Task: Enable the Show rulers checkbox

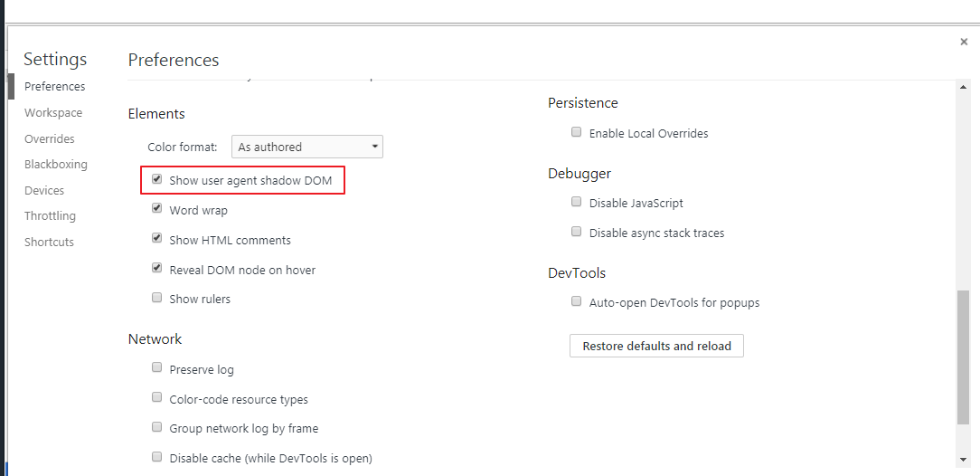Action: tap(157, 298)
